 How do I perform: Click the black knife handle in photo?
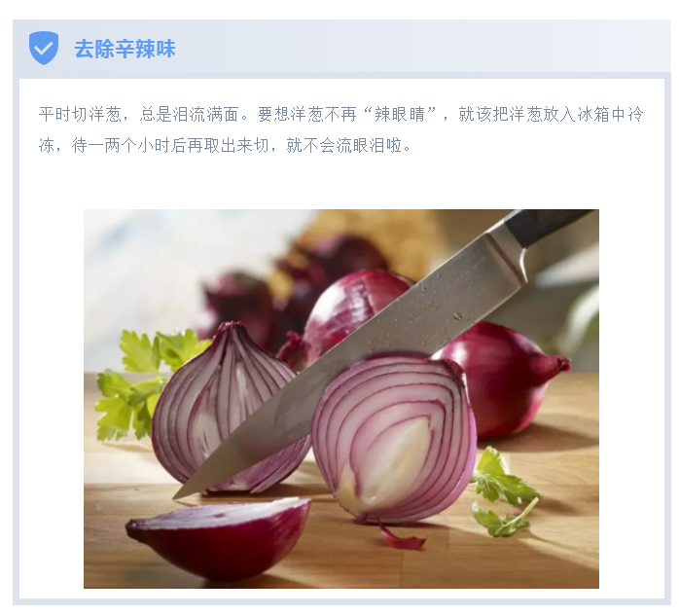point(548,225)
